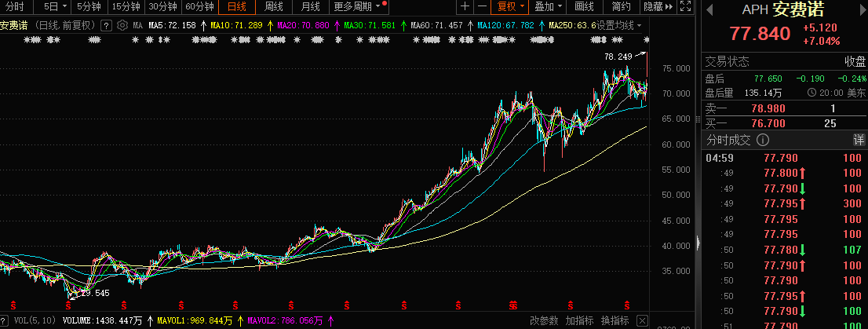The image size is (868, 329).
Task: Click the 改参数 link
Action: pyautogui.click(x=544, y=320)
